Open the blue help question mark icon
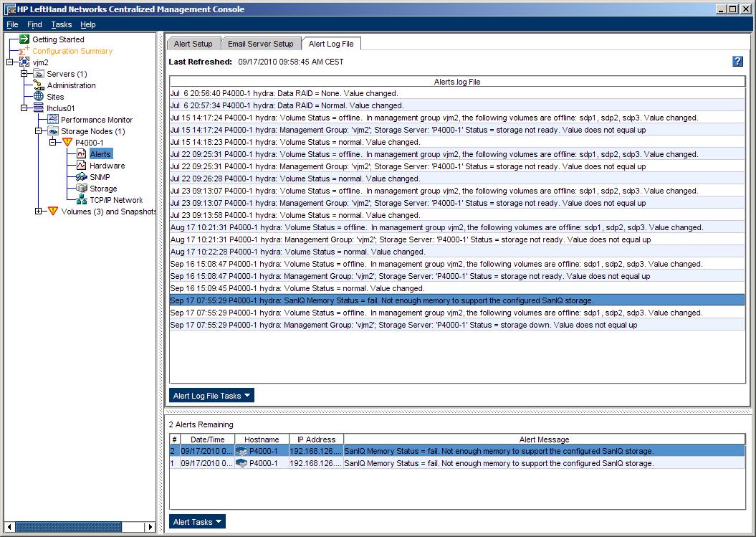756x537 pixels. [737, 61]
